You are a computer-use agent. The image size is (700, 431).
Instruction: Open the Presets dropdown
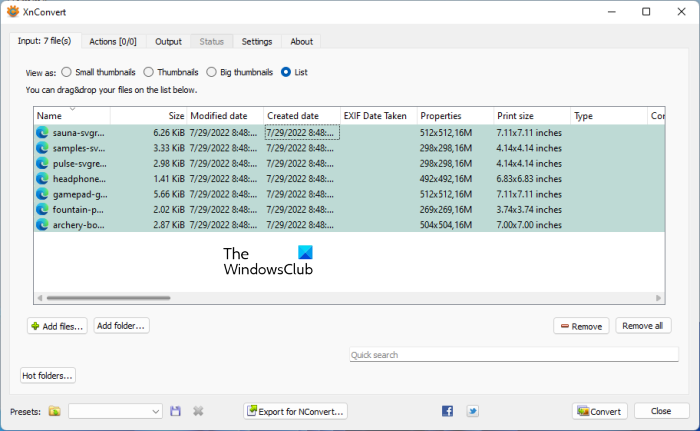coord(115,411)
